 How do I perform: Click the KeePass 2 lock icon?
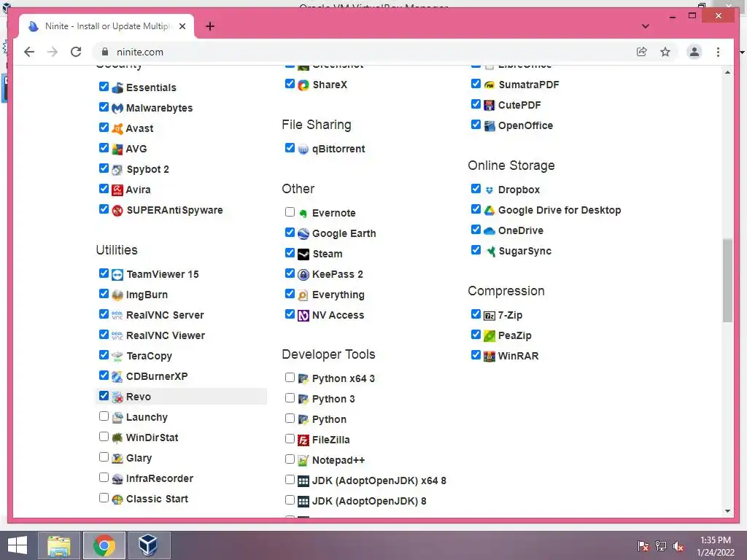(x=303, y=275)
